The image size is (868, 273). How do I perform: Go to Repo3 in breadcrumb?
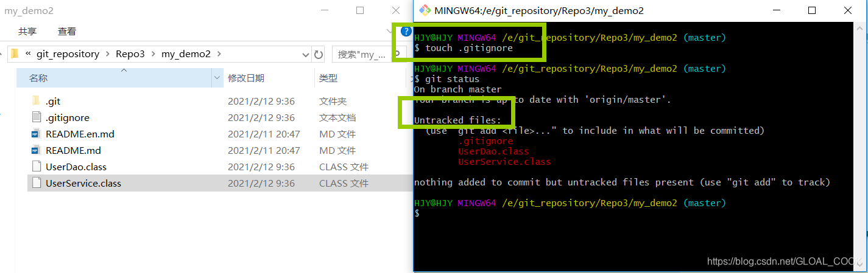click(130, 54)
